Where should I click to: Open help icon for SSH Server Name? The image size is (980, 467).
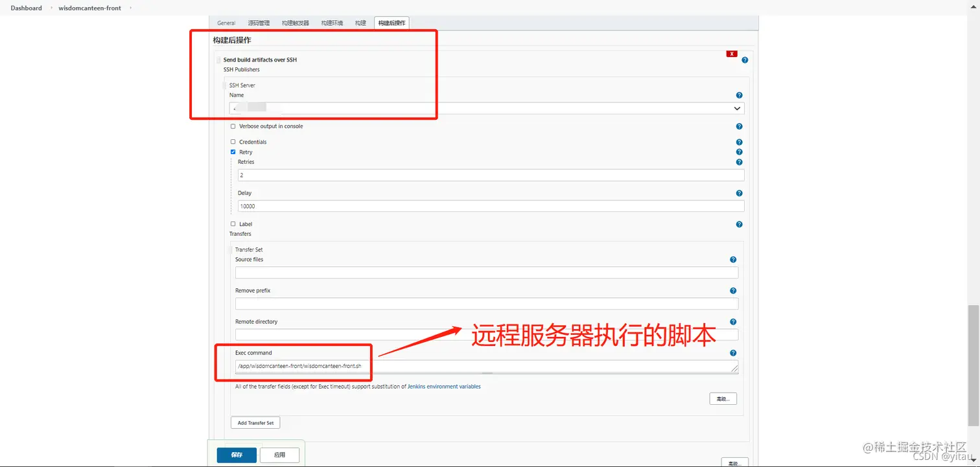coord(739,95)
